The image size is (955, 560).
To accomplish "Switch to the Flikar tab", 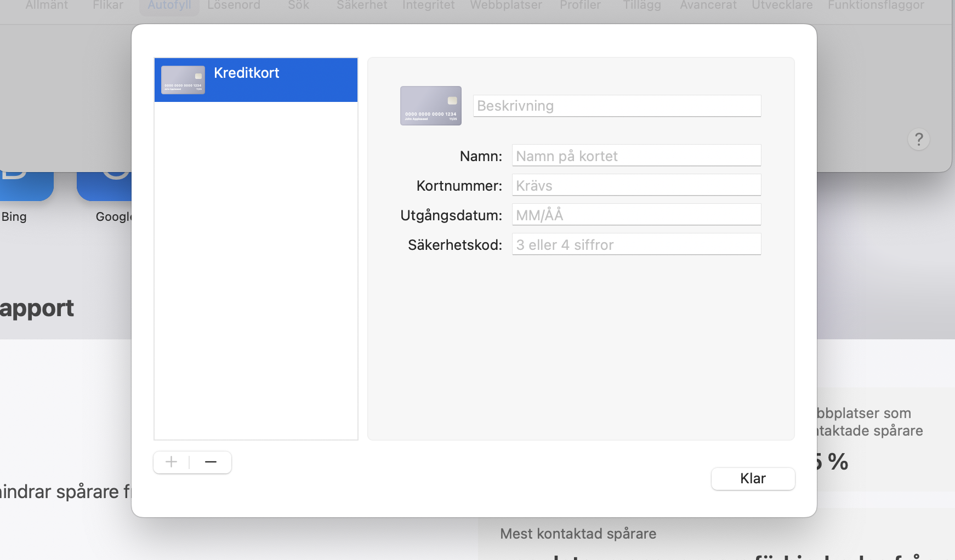I will (108, 5).
